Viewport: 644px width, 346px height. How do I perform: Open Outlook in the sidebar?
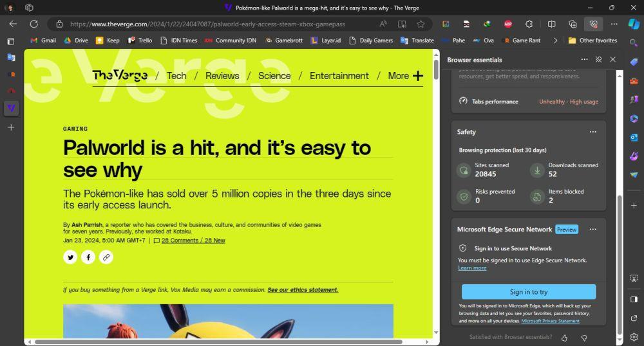634,138
